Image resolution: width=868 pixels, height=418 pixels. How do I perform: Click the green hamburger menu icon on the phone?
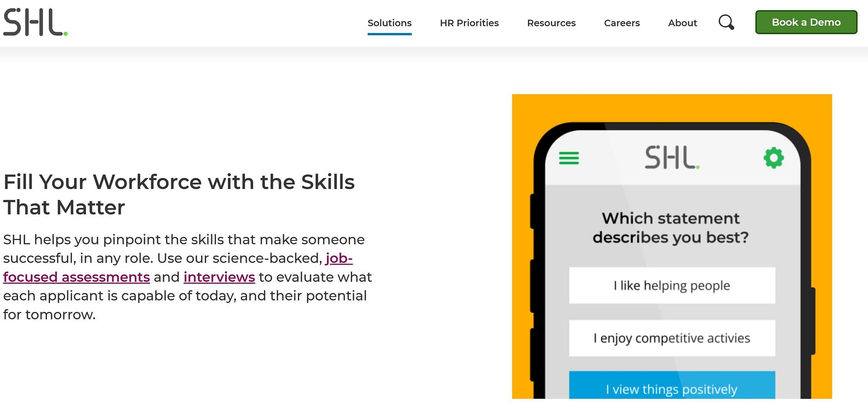569,158
